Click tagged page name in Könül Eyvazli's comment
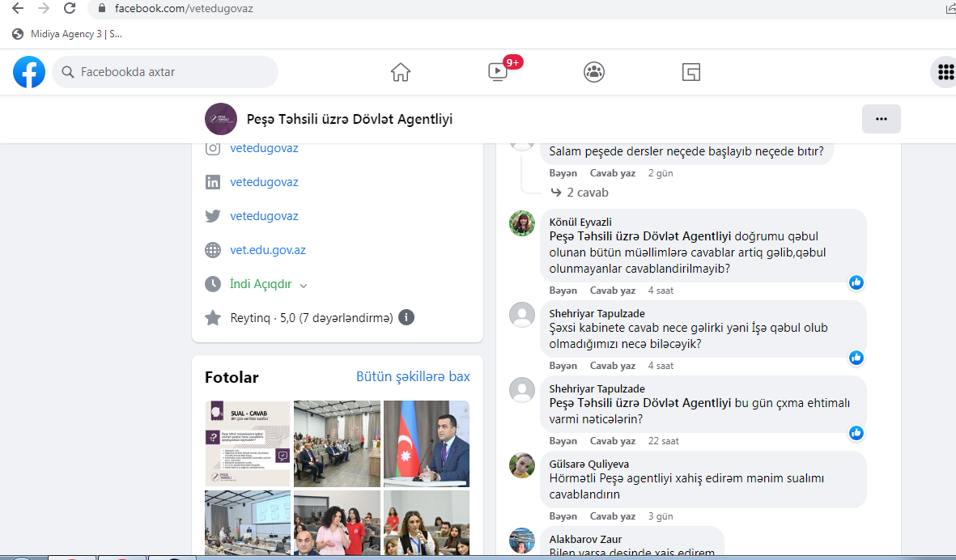Screen dimensions: 956x560 click(640, 236)
